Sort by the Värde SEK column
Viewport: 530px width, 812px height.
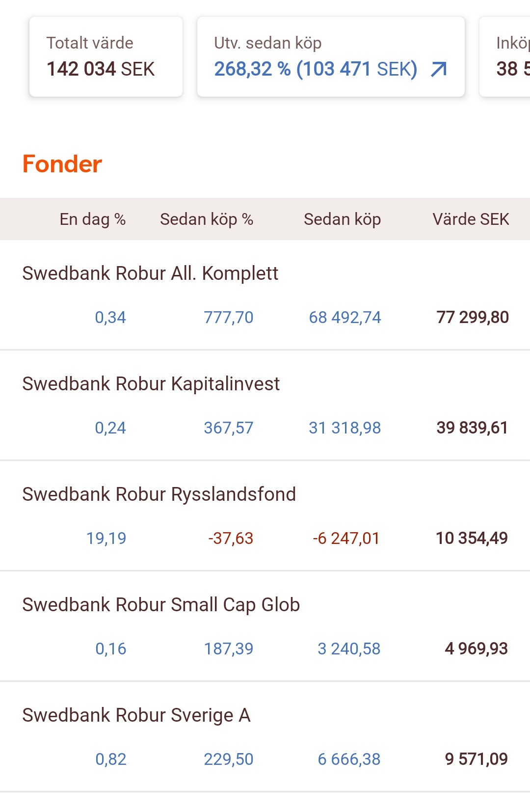[x=470, y=219]
